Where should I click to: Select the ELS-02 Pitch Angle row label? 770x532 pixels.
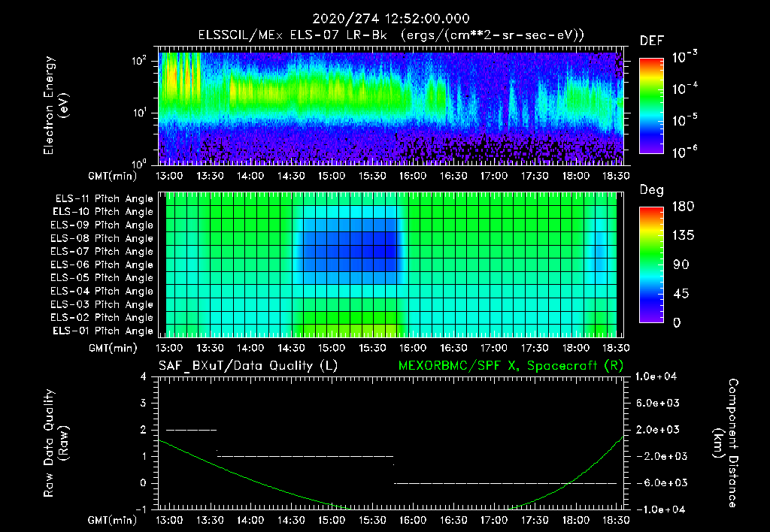(102, 318)
